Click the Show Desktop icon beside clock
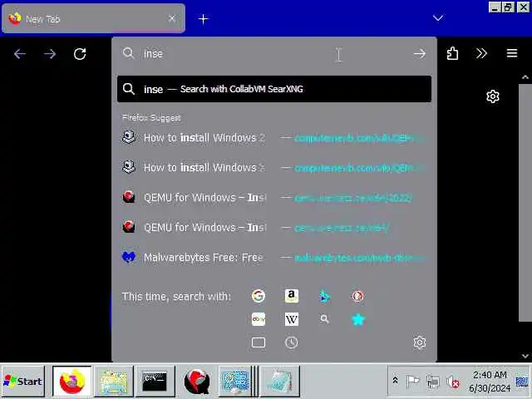532x399 pixels. pyautogui.click(x=522, y=382)
